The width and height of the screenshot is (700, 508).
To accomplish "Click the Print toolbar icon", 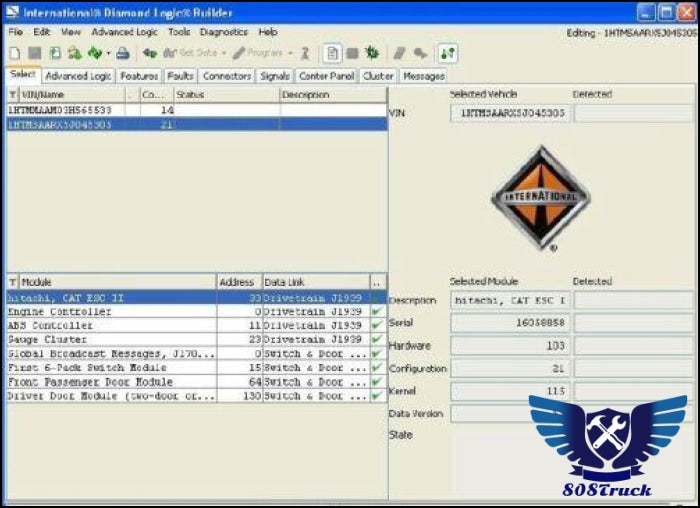I will (123, 53).
